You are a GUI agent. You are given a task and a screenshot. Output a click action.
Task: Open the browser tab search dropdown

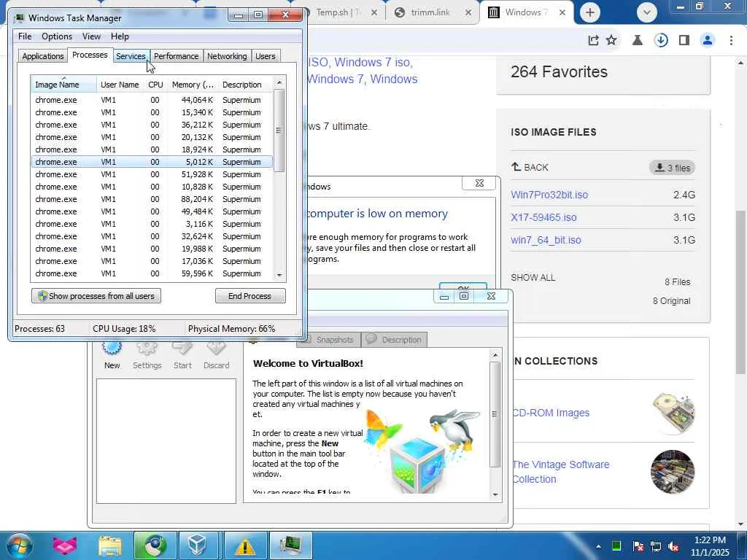click(646, 12)
